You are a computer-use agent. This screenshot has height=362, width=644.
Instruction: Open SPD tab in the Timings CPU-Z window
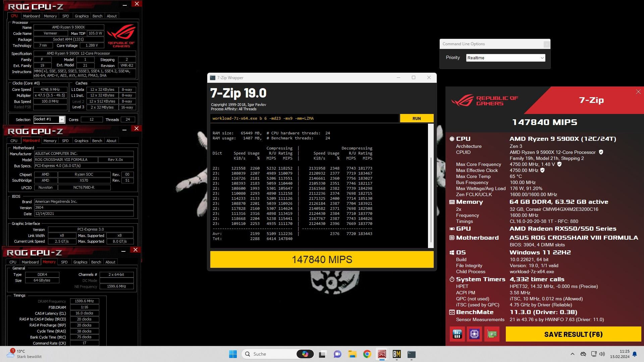pyautogui.click(x=64, y=262)
